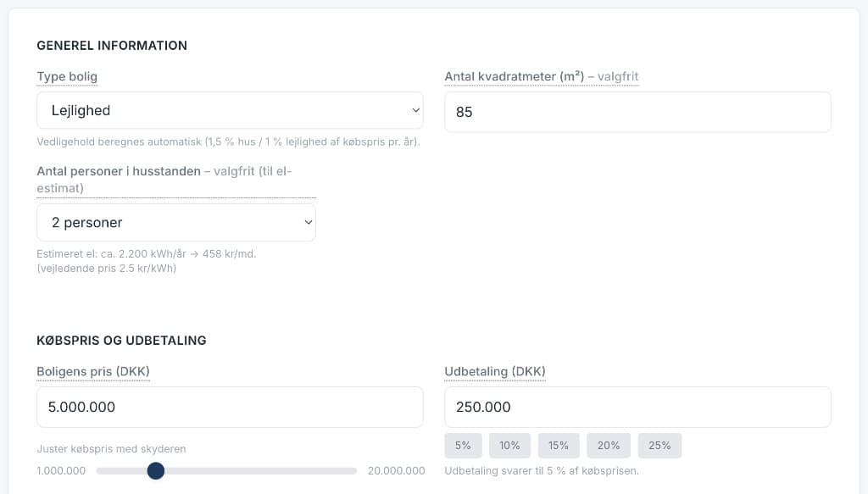
Task: Choose the 10% down payment button
Action: (x=509, y=446)
